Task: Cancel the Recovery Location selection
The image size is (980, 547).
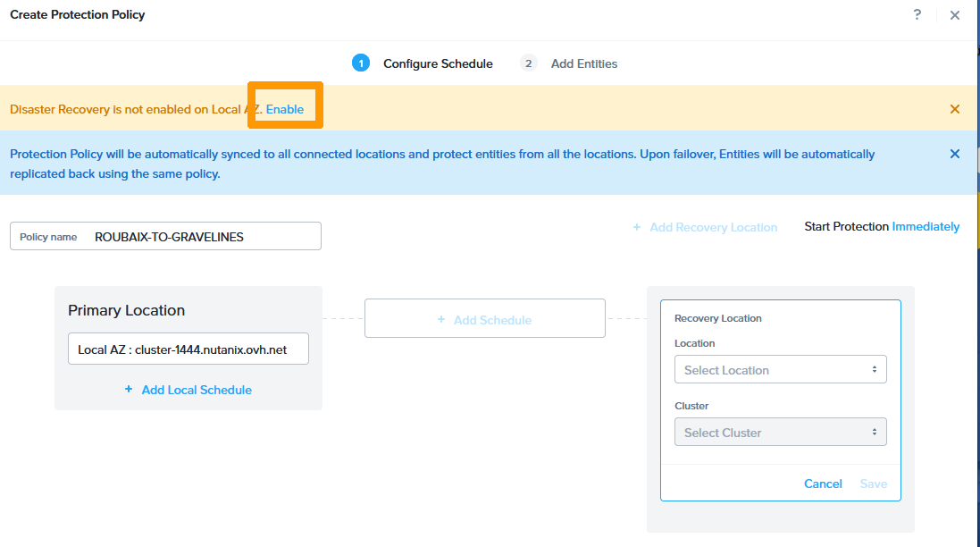Action: [x=823, y=484]
